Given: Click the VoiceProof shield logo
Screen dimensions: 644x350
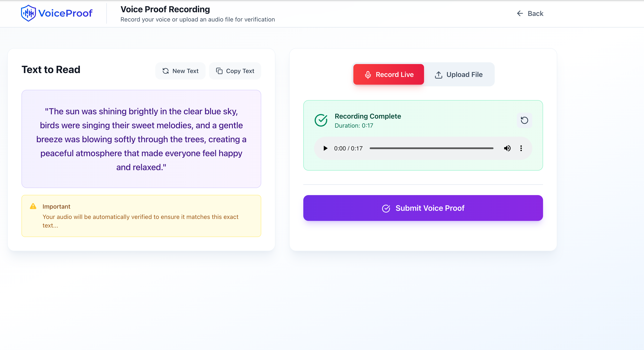Looking at the screenshot, I should (28, 13).
